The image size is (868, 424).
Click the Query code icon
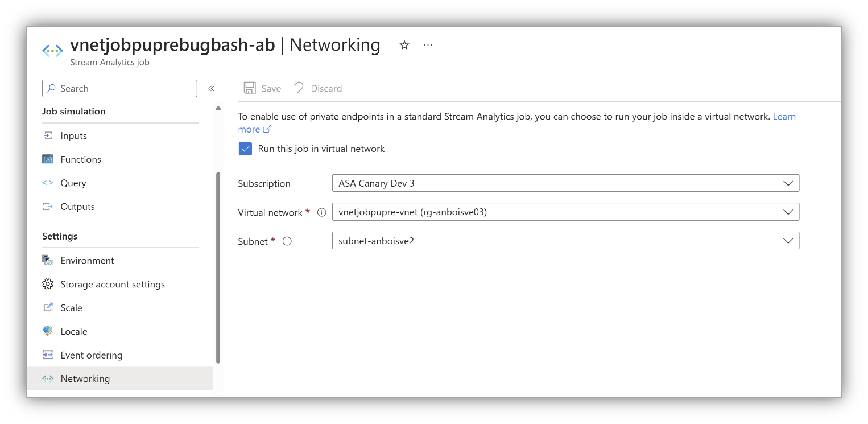click(48, 183)
